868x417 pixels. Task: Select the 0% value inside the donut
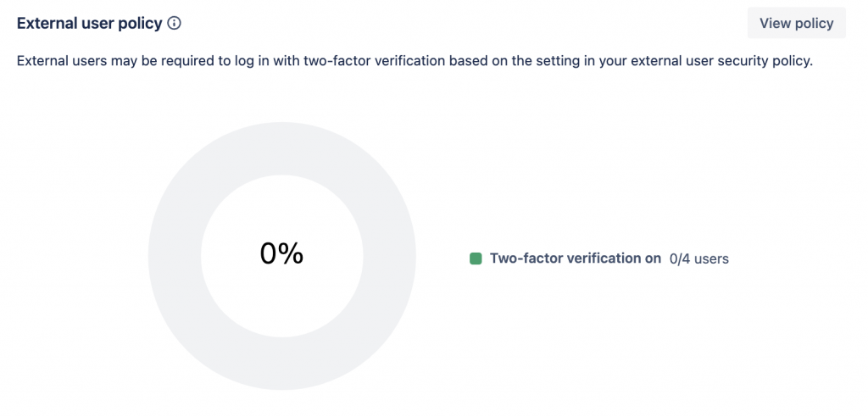point(281,253)
